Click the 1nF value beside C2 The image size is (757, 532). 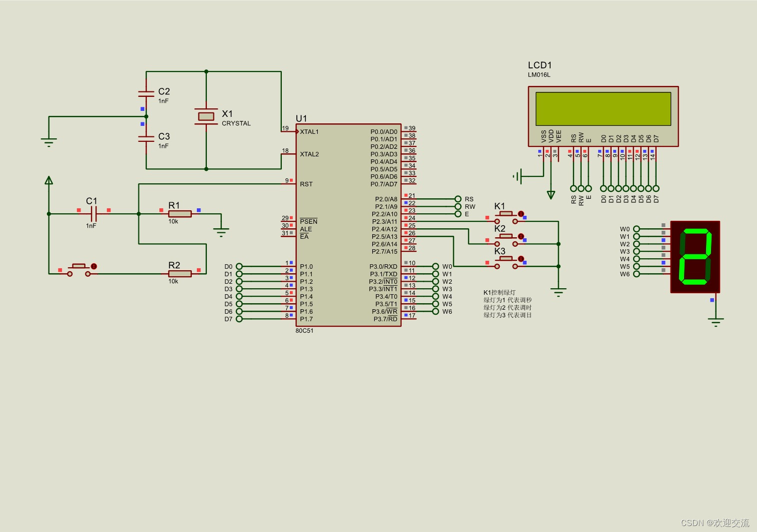(x=163, y=101)
